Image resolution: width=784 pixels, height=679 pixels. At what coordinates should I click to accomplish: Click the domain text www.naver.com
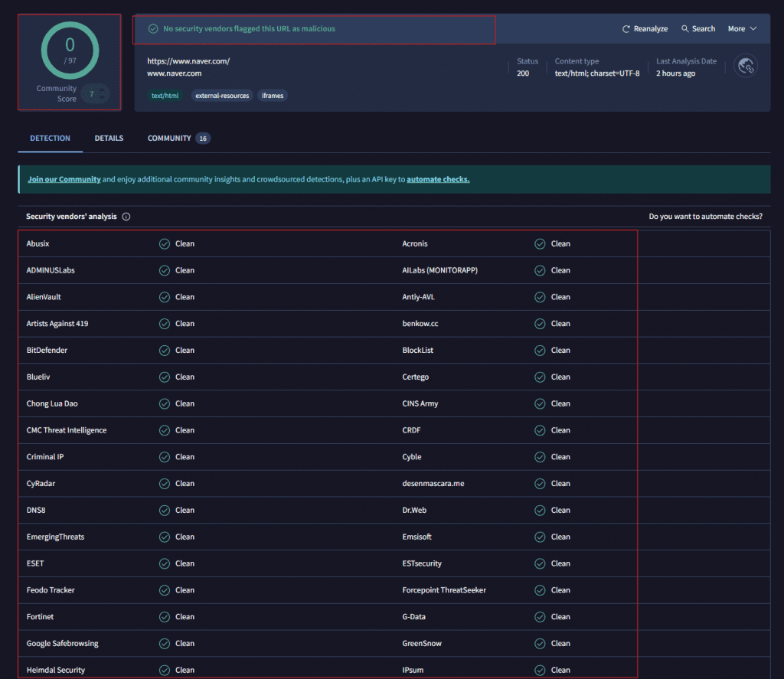(175, 73)
